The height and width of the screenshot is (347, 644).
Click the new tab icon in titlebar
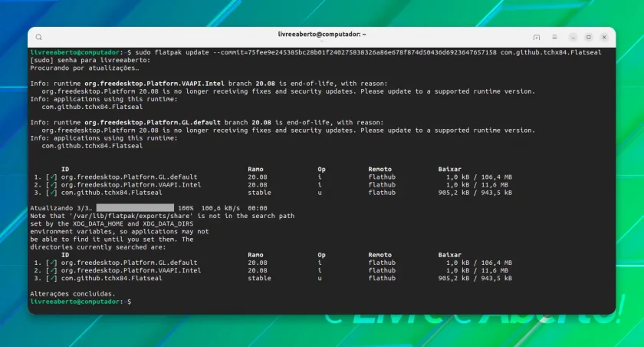point(537,37)
